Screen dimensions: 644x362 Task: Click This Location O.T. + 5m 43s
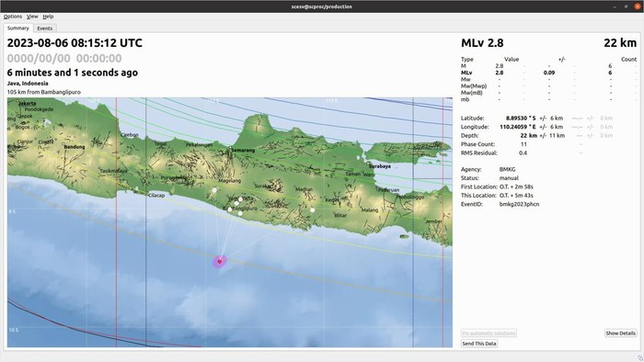(x=516, y=196)
